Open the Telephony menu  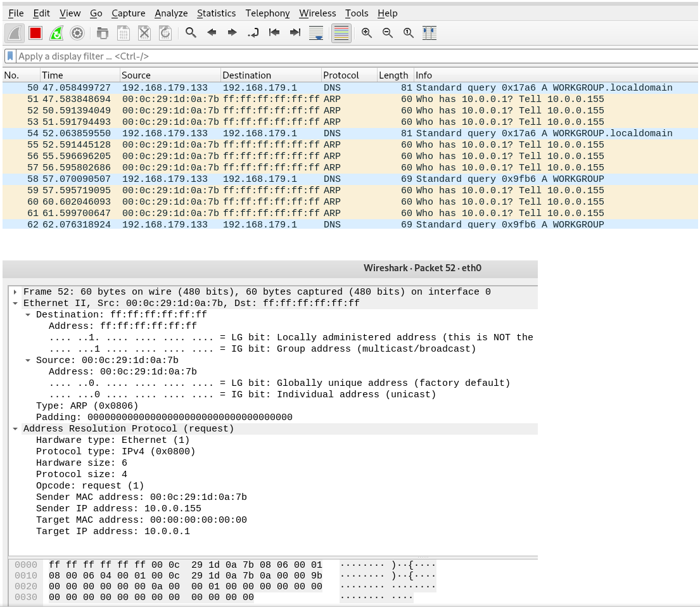(x=267, y=13)
